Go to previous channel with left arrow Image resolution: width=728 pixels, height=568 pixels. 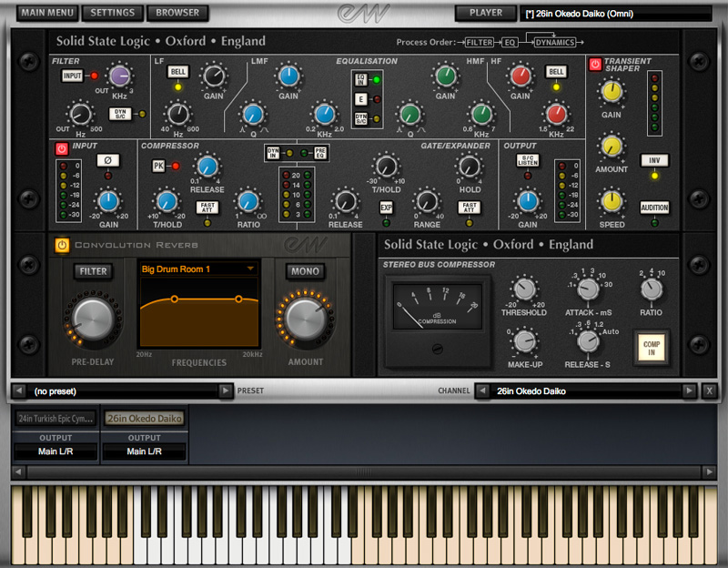point(482,391)
